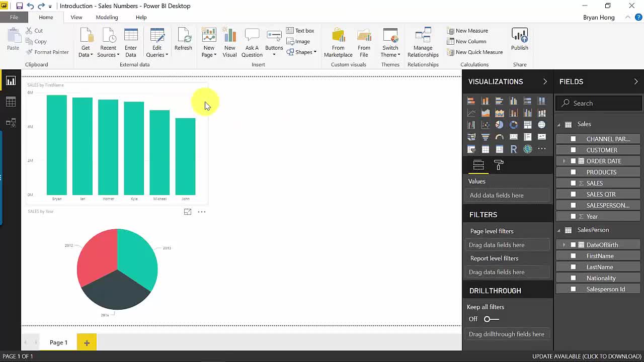The width and height of the screenshot is (644, 362).
Task: Open the Get Data dropdown
Action: click(x=86, y=51)
